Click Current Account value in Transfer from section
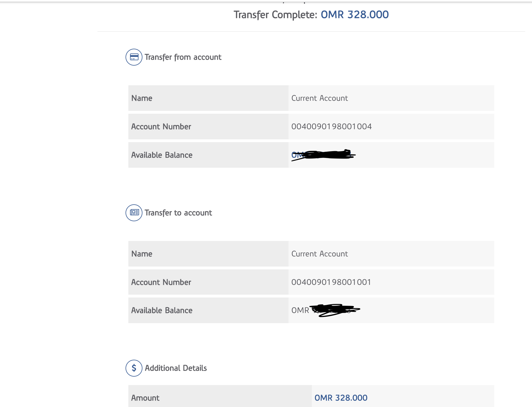532x407 pixels. (319, 98)
